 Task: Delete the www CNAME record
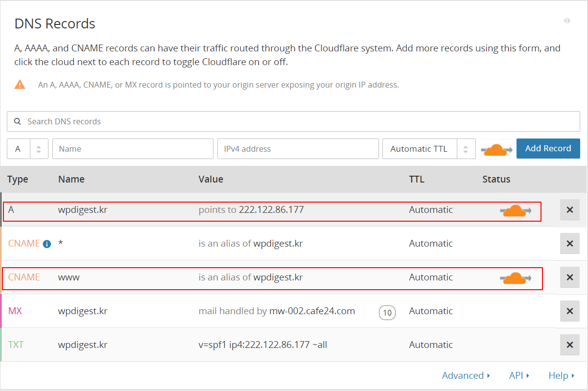[x=569, y=277]
